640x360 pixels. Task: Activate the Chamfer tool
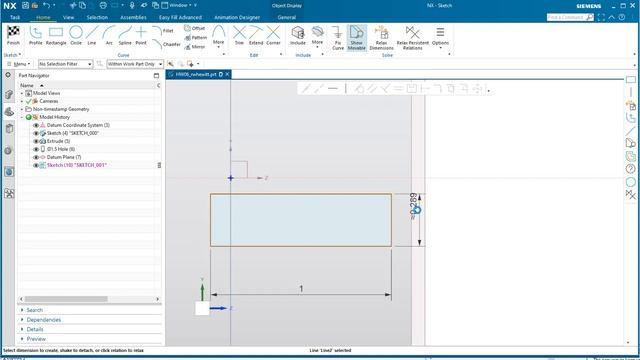click(x=166, y=44)
